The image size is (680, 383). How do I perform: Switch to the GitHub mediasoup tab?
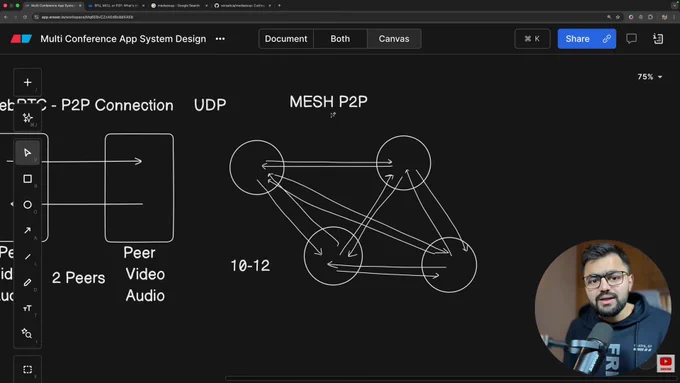point(242,6)
